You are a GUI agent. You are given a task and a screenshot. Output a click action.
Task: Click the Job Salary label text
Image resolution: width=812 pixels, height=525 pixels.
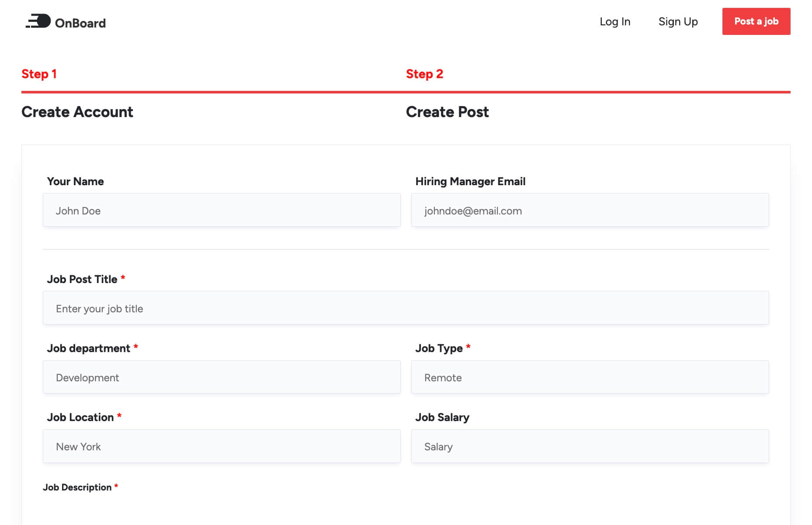pos(442,417)
